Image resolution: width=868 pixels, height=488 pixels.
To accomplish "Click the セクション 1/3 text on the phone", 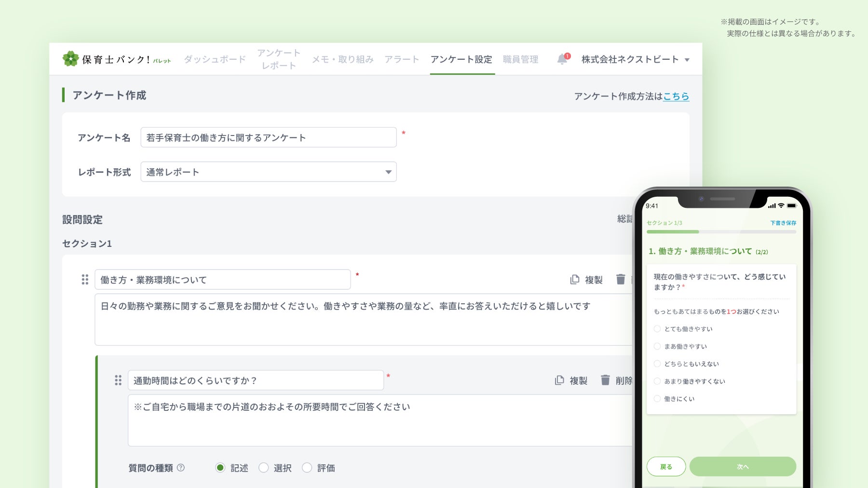I will tap(665, 223).
